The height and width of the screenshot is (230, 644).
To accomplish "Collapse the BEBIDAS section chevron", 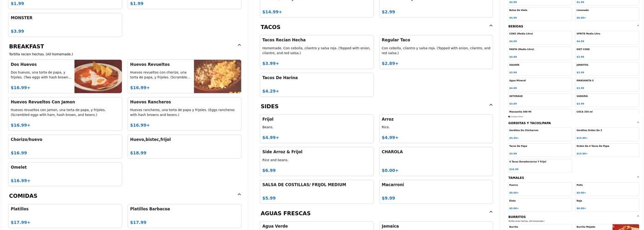I will (x=638, y=26).
